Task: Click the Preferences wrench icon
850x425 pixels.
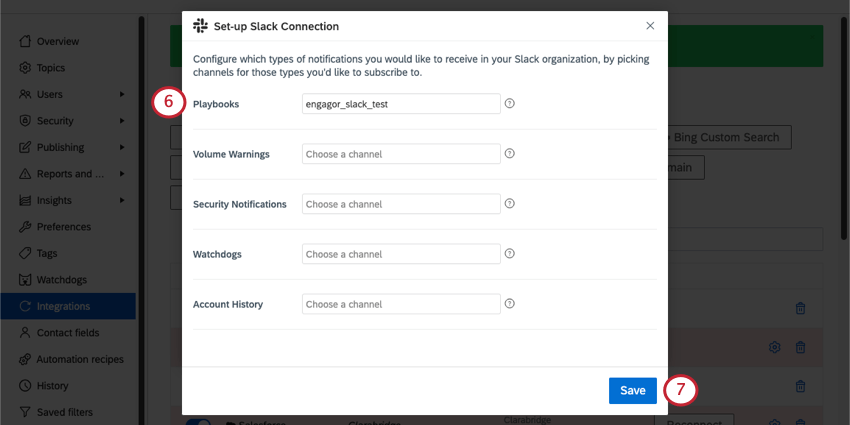Action: pos(25,227)
